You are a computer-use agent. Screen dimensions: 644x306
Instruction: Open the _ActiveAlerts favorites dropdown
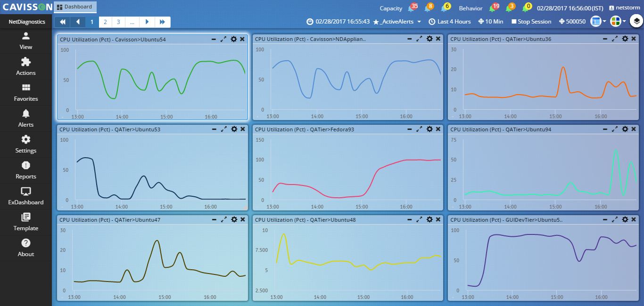[x=397, y=22]
